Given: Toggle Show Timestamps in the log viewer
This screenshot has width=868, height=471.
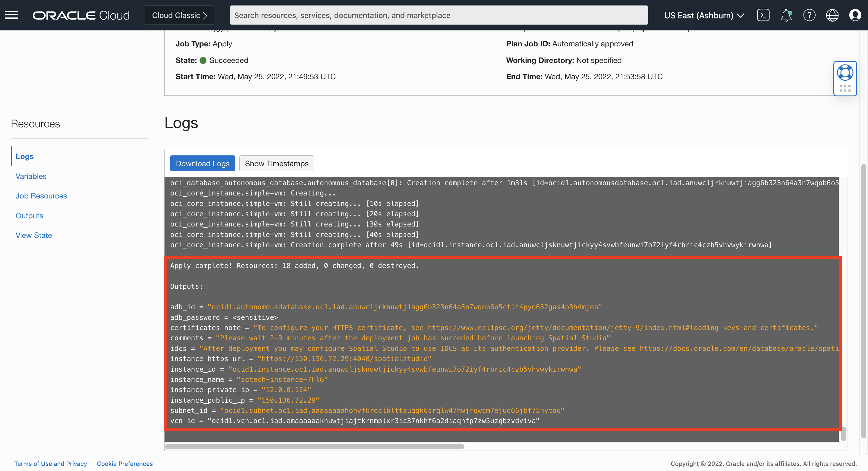Looking at the screenshot, I should pyautogui.click(x=276, y=163).
